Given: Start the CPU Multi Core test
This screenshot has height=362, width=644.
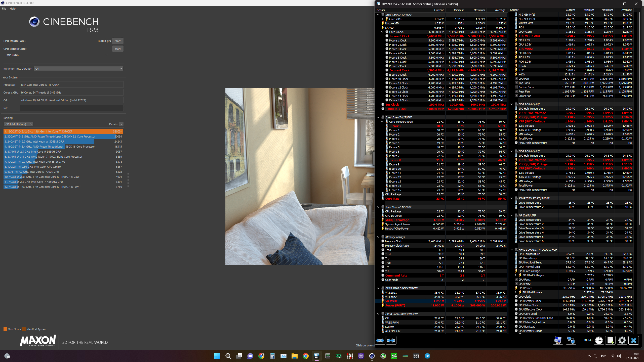Looking at the screenshot, I should (x=117, y=41).
